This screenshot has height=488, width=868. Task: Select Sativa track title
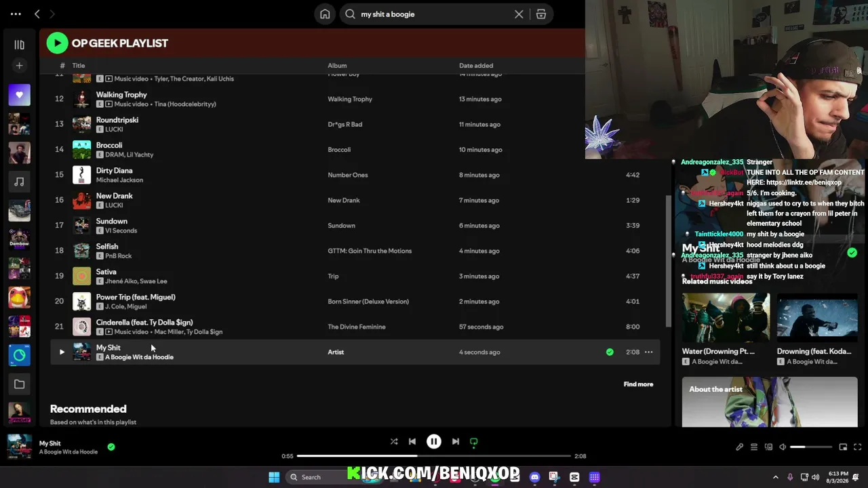(106, 272)
